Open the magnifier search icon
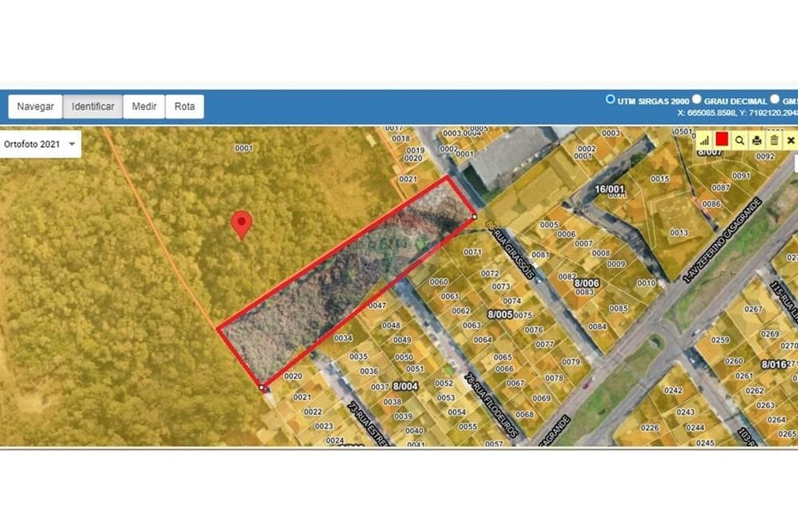 click(740, 140)
